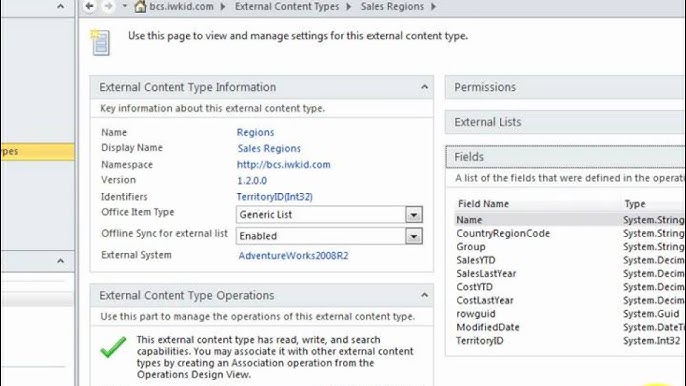
Task: Open the Office Item Type dropdown
Action: [413, 214]
